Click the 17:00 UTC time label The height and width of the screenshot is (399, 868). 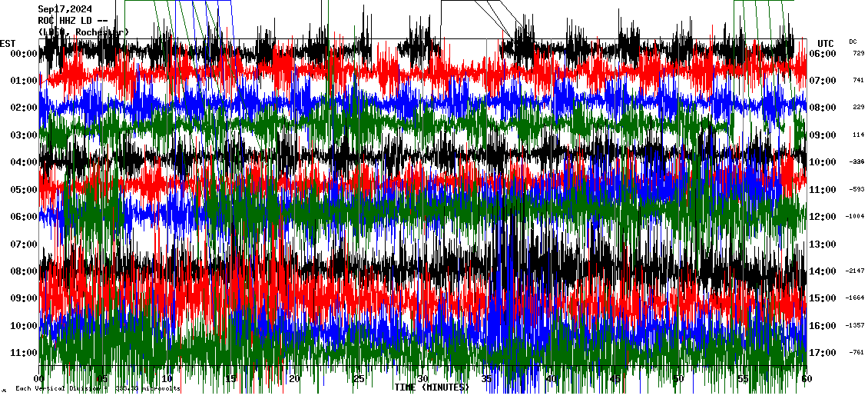click(824, 353)
